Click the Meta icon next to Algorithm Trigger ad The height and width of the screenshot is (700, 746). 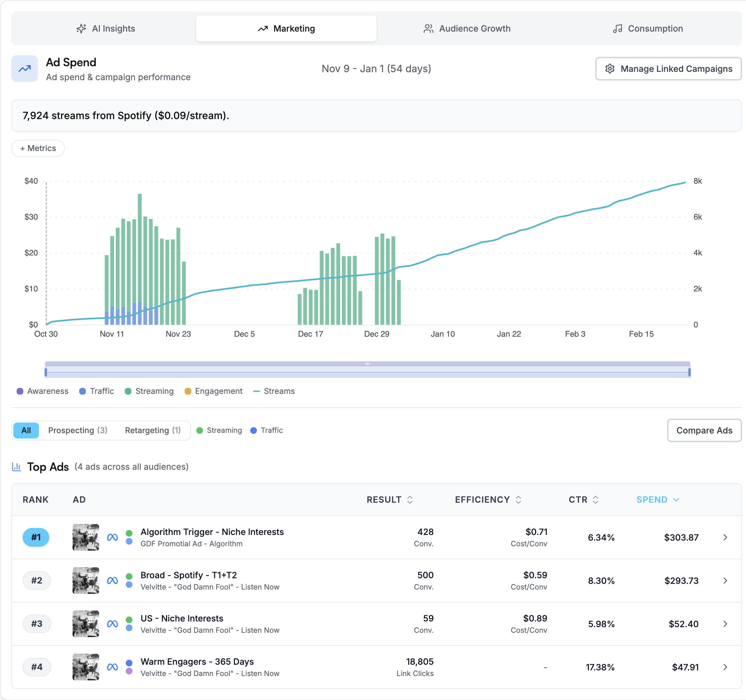click(112, 537)
